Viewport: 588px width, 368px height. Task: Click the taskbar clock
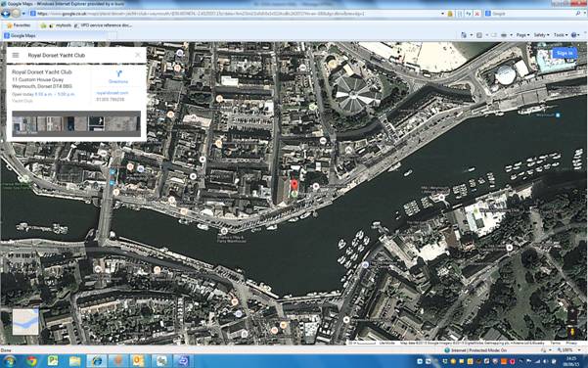pos(570,361)
